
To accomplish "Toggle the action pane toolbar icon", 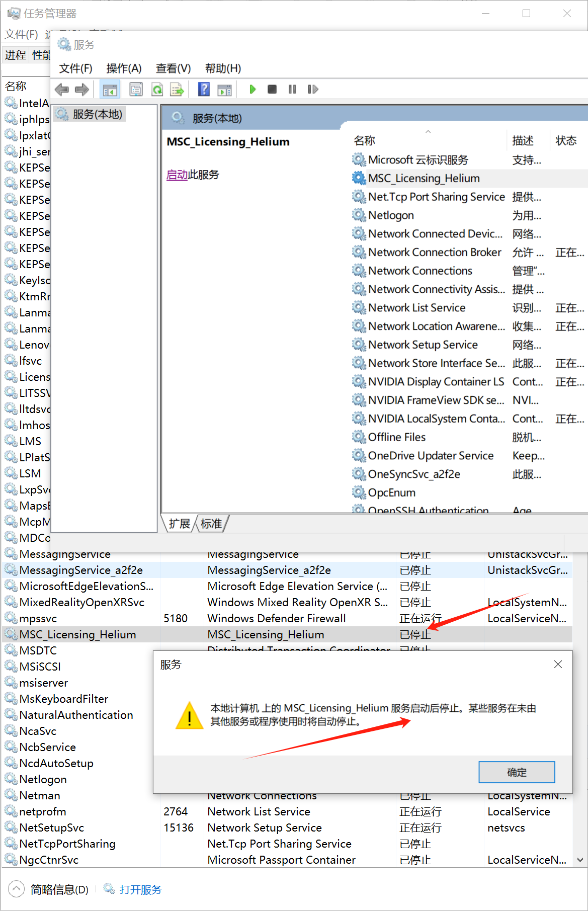I will (x=224, y=90).
